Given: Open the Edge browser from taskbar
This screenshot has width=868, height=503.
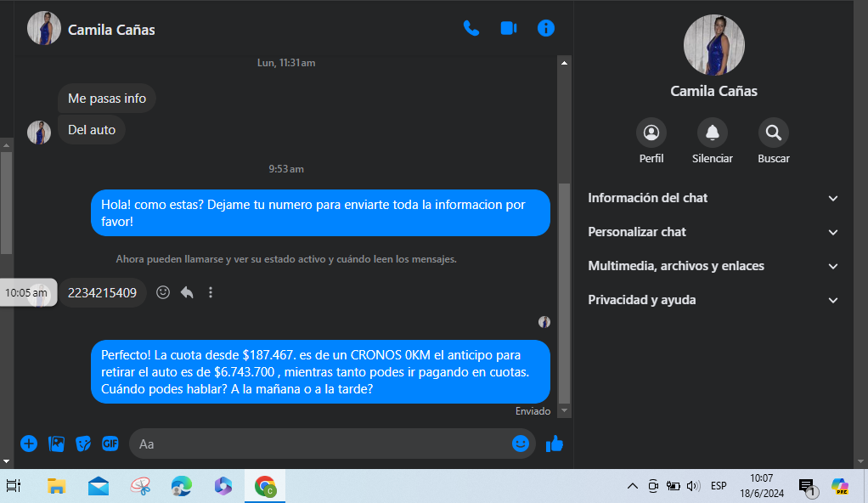Looking at the screenshot, I should tap(181, 486).
